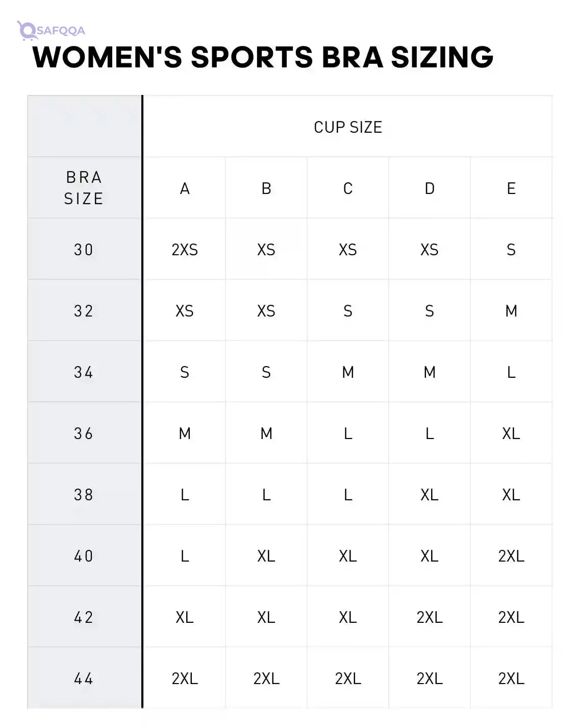
Task: Select the 2XS cell for 30A
Action: [x=185, y=249]
